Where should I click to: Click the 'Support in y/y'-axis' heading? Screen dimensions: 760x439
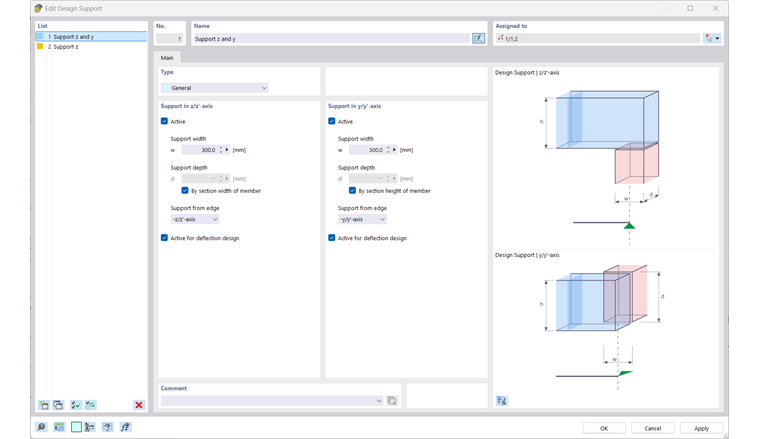coord(354,106)
